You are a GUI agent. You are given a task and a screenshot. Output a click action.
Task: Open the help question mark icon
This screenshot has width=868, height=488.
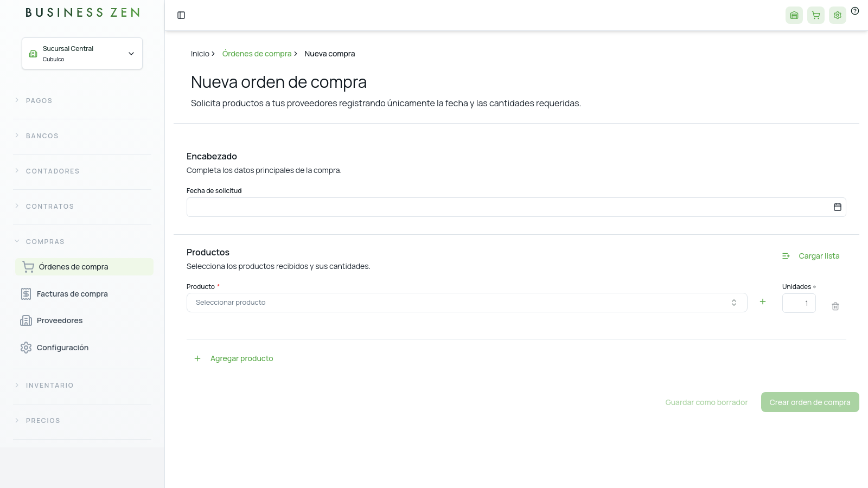coord(855,11)
